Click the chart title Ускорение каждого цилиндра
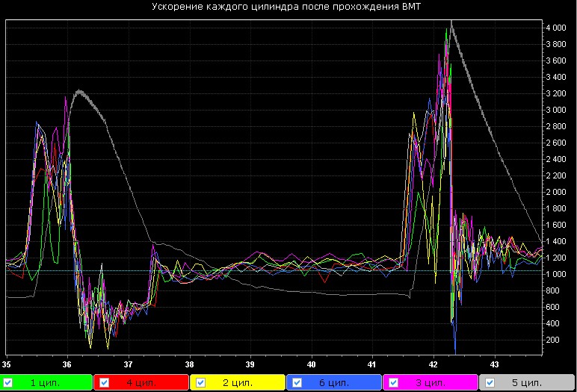 [x=226, y=7]
